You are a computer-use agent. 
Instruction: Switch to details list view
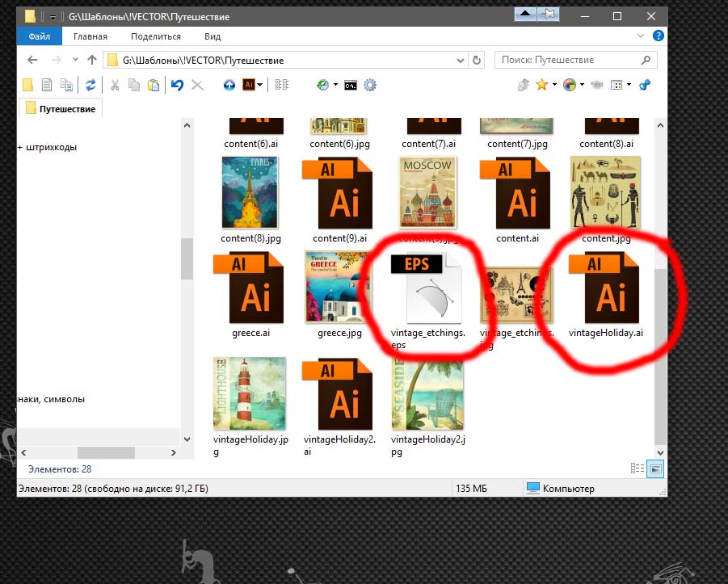pos(638,468)
